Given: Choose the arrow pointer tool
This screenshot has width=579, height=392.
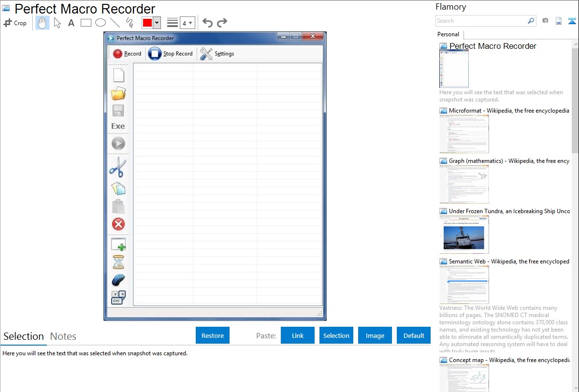Looking at the screenshot, I should [x=57, y=23].
